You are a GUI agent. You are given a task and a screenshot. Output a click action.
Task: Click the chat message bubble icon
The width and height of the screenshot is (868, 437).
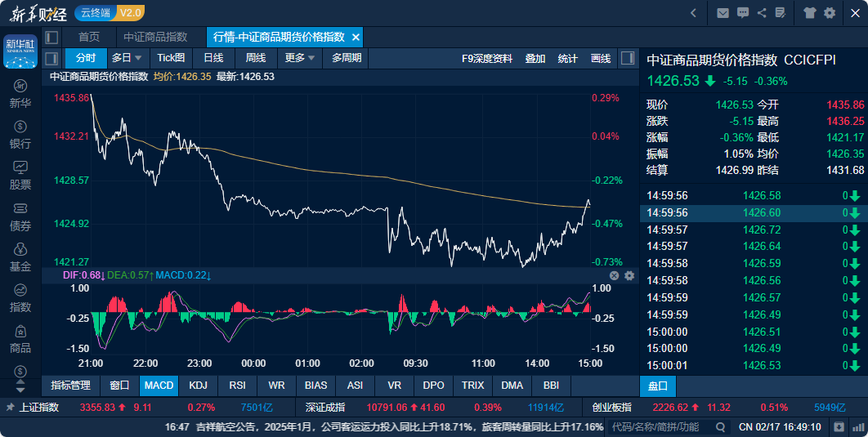tap(742, 12)
